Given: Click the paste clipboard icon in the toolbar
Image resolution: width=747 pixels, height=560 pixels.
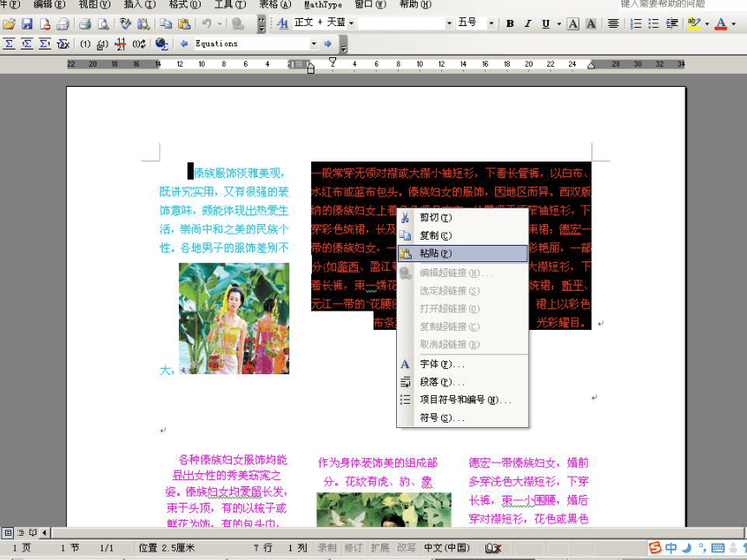Looking at the screenshot, I should [x=184, y=23].
